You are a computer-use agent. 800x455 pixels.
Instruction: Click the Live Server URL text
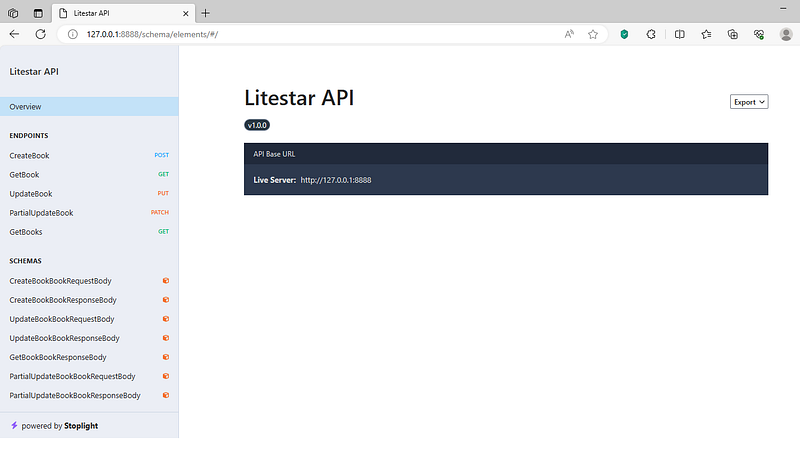[336, 180]
